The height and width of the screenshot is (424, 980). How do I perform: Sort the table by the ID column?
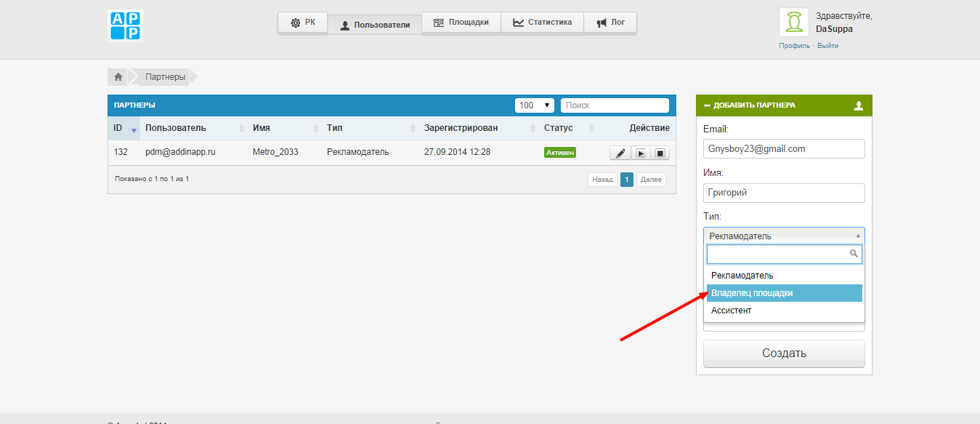[123, 128]
